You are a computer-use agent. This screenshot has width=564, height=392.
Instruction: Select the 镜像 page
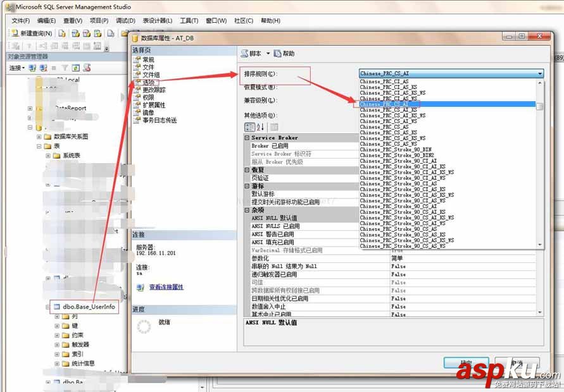(148, 113)
